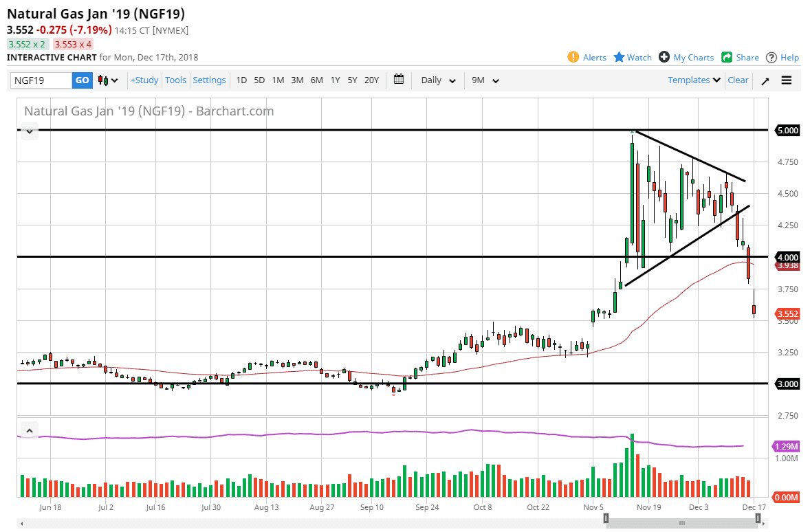The height and width of the screenshot is (532, 810).
Task: Collapse the price pane chevron
Action: click(x=29, y=131)
